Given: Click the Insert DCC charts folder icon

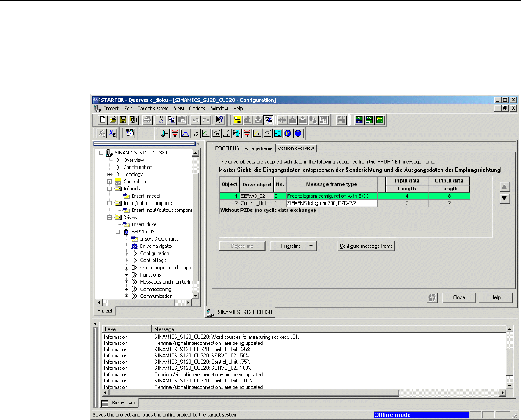Looking at the screenshot, I should [135, 239].
